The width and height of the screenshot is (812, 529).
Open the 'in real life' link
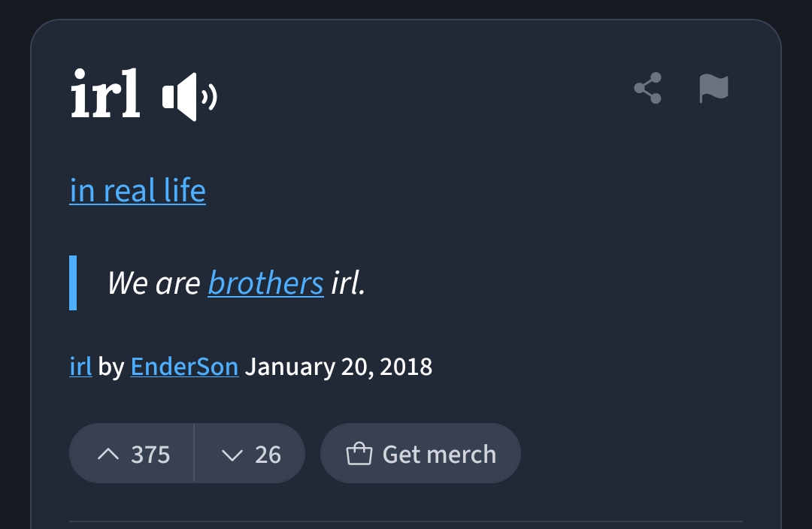[138, 190]
